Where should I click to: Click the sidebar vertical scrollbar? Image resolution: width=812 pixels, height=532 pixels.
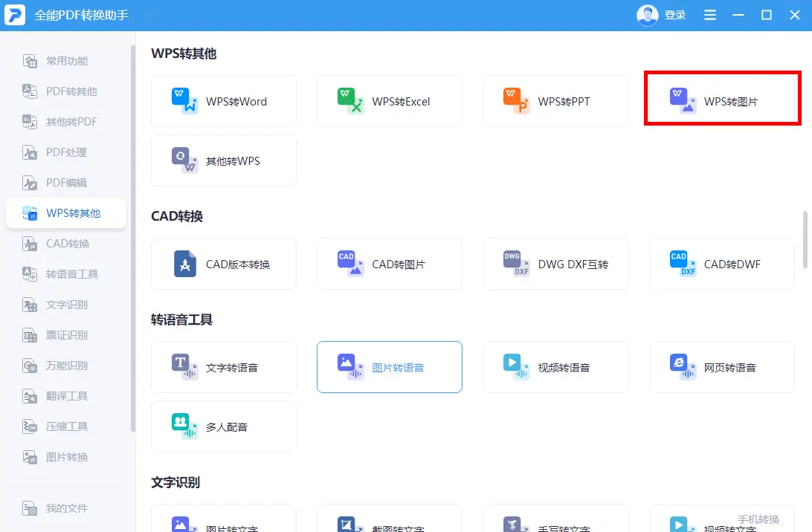click(132, 238)
